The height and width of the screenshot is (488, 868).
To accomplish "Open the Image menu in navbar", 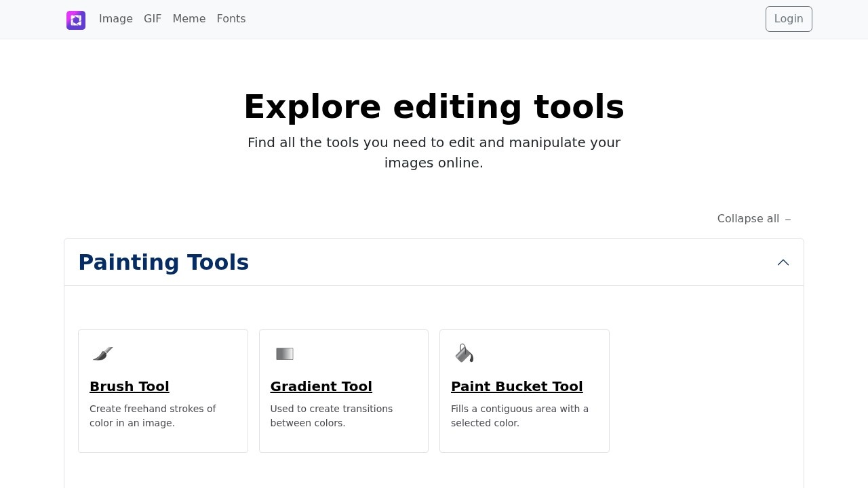I will tap(116, 19).
